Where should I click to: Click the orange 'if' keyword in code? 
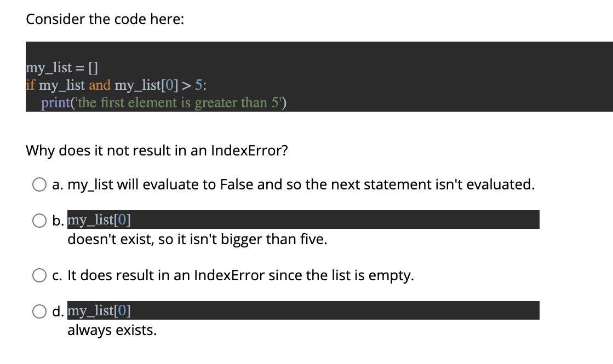[x=31, y=85]
